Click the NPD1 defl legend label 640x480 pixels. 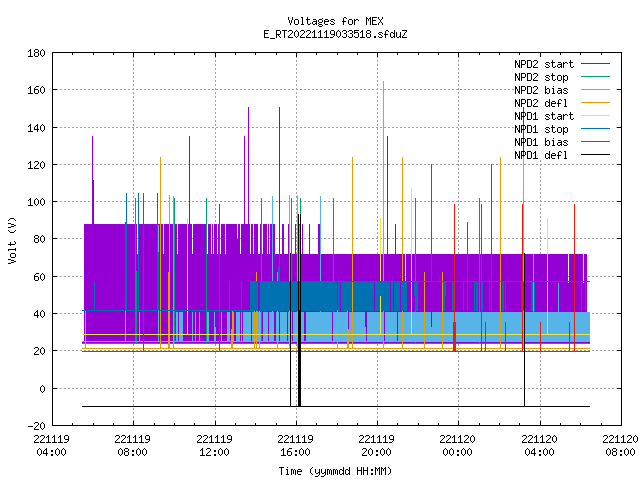pos(541,156)
